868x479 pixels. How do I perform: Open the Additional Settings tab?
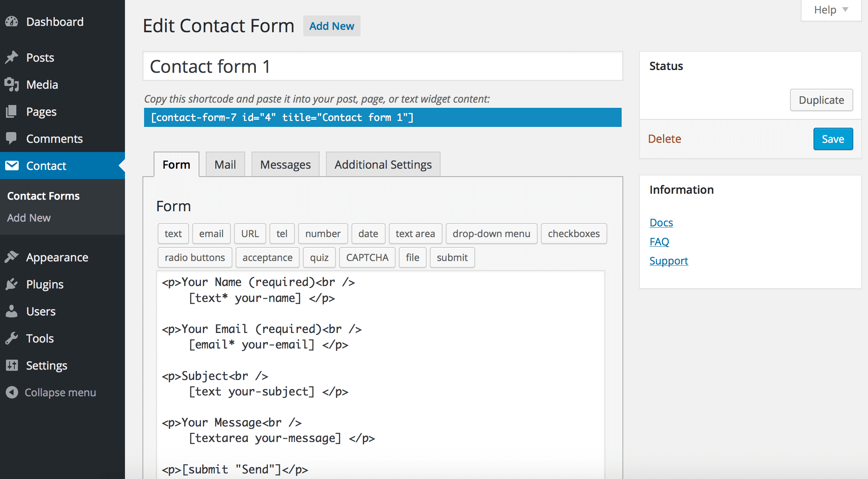click(x=383, y=165)
